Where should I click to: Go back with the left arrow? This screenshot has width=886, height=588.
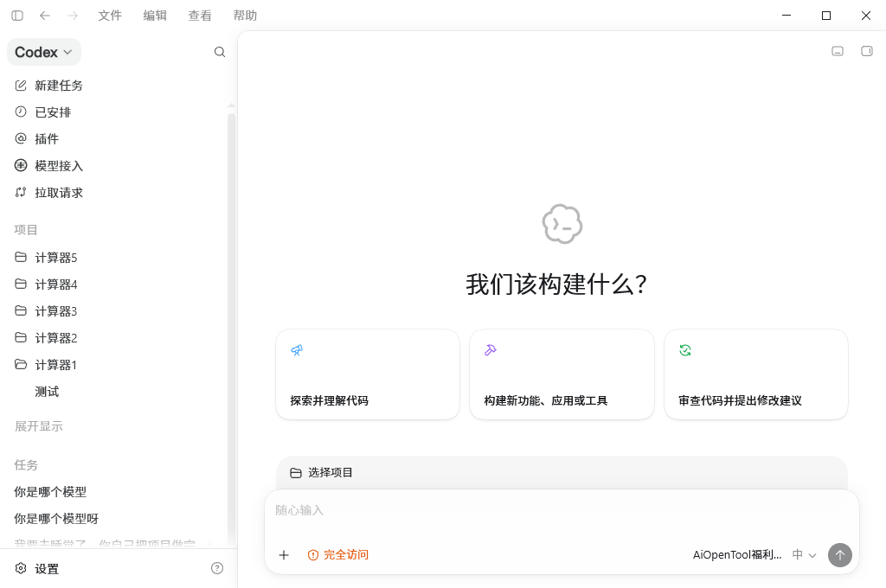tap(45, 16)
